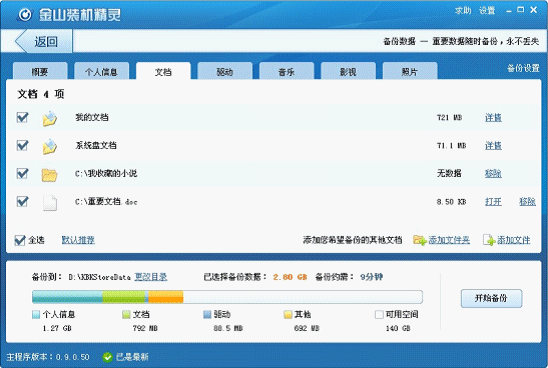
Task: Switch to the 照片 tab
Action: [410, 71]
